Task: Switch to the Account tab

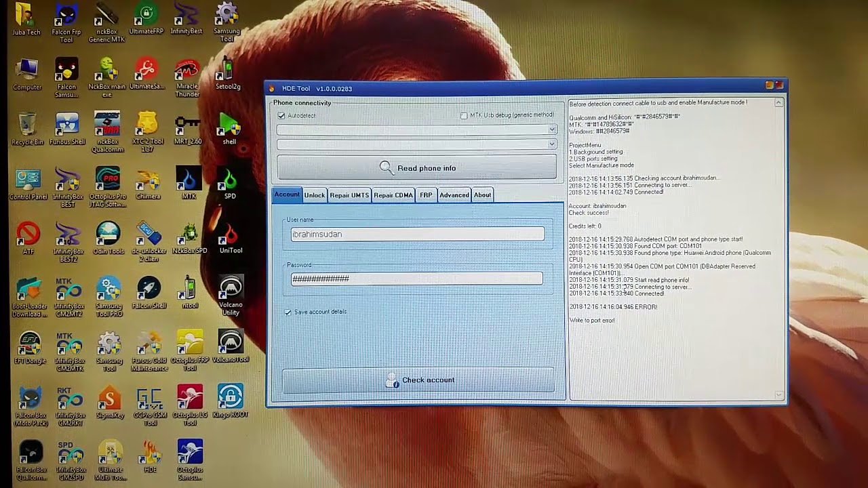Action: (287, 195)
